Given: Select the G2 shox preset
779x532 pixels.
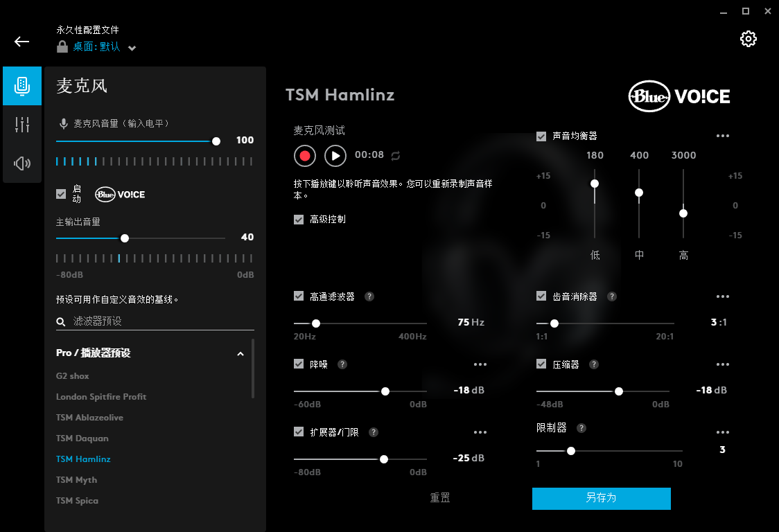Looking at the screenshot, I should (x=73, y=376).
